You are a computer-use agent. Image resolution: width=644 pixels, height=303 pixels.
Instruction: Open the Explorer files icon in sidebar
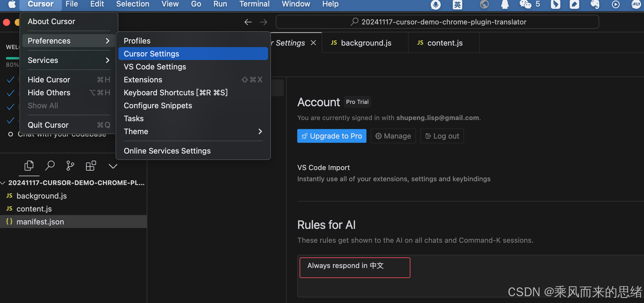click(29, 166)
